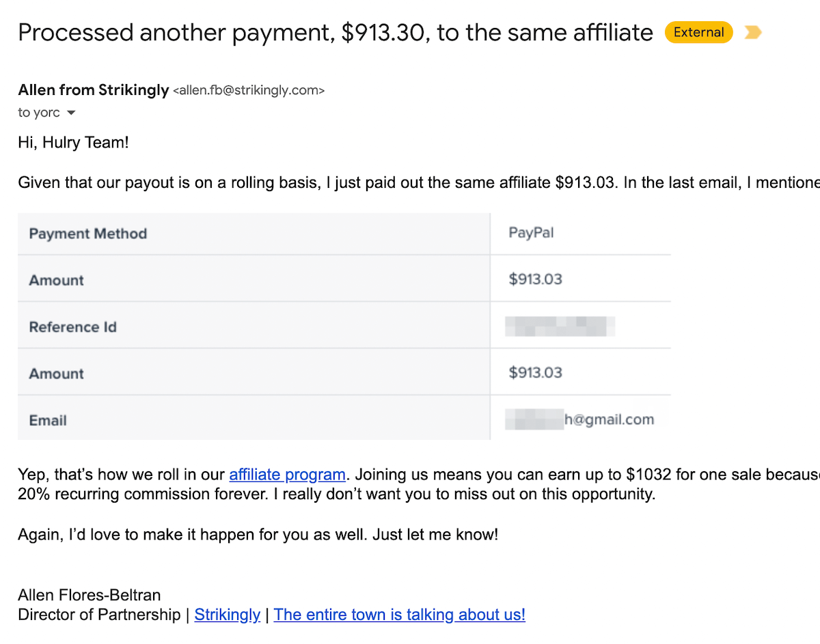Image resolution: width=820 pixels, height=644 pixels.
Task: Click the 'Hi, Hulry Team!' greeting
Action: point(73,143)
